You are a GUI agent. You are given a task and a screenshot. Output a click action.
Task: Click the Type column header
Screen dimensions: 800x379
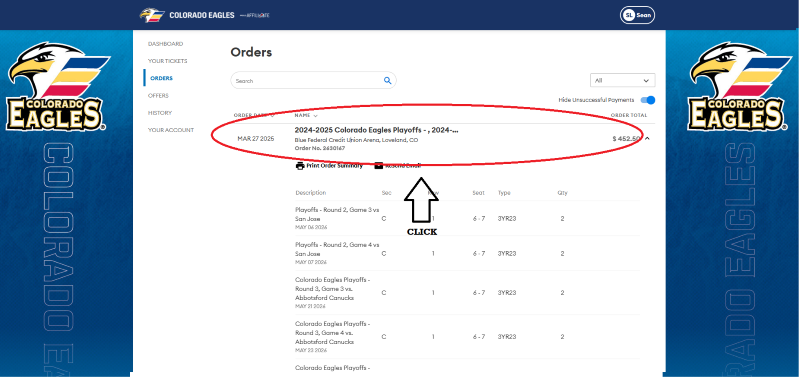pos(504,193)
